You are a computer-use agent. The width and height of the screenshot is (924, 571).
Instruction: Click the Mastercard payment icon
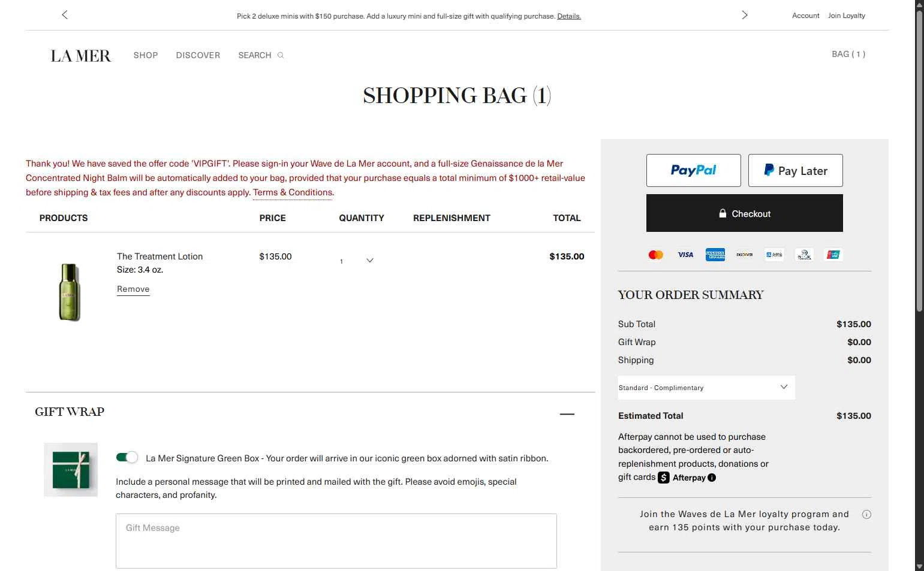656,255
